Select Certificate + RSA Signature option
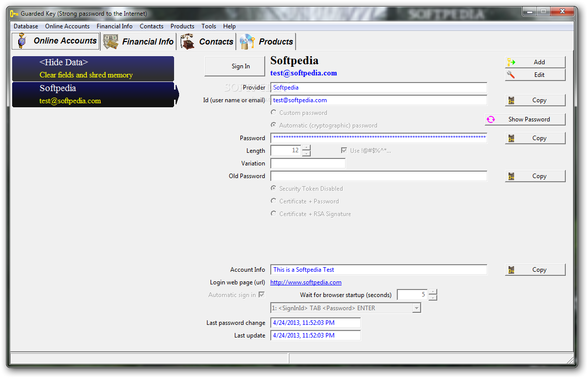 point(274,214)
